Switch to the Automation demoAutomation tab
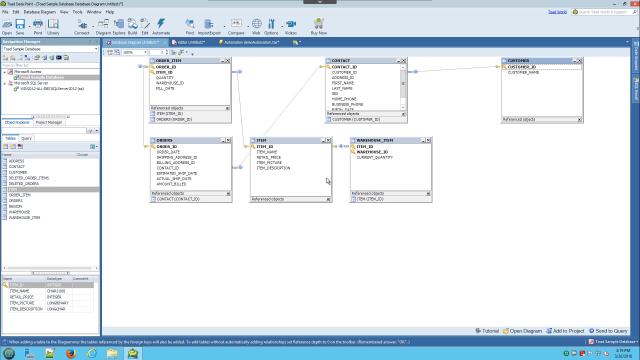Viewport: 640px width, 360px height. (249, 42)
